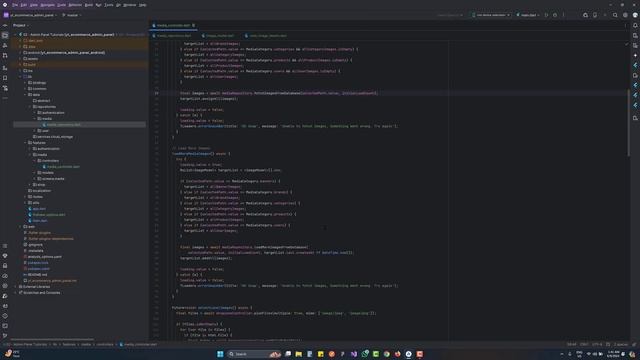This screenshot has height=360, width=640.
Task: Open the device selector dropdown
Action: (x=491, y=15)
